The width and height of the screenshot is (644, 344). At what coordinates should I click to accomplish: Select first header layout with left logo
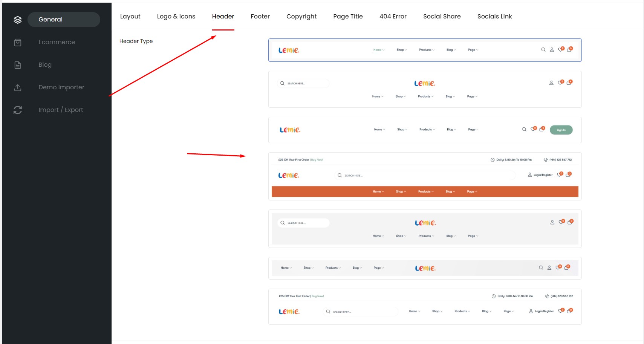[425, 50]
